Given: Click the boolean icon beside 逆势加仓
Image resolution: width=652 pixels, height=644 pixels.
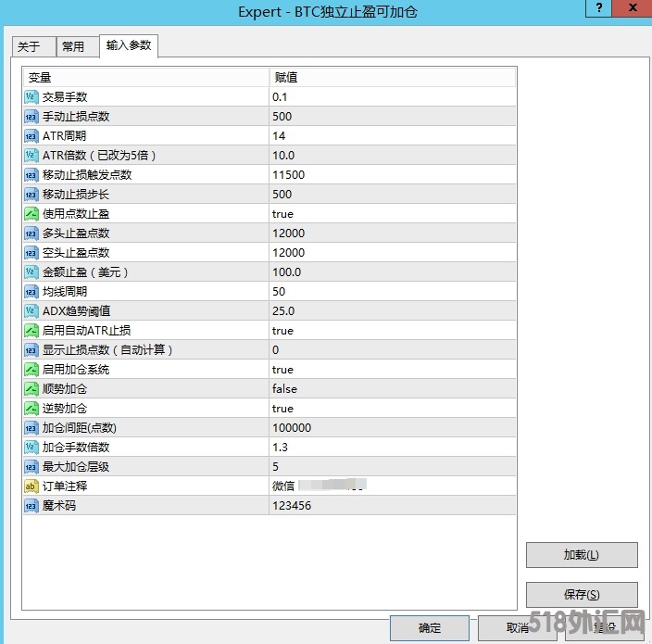Looking at the screenshot, I should [31, 408].
